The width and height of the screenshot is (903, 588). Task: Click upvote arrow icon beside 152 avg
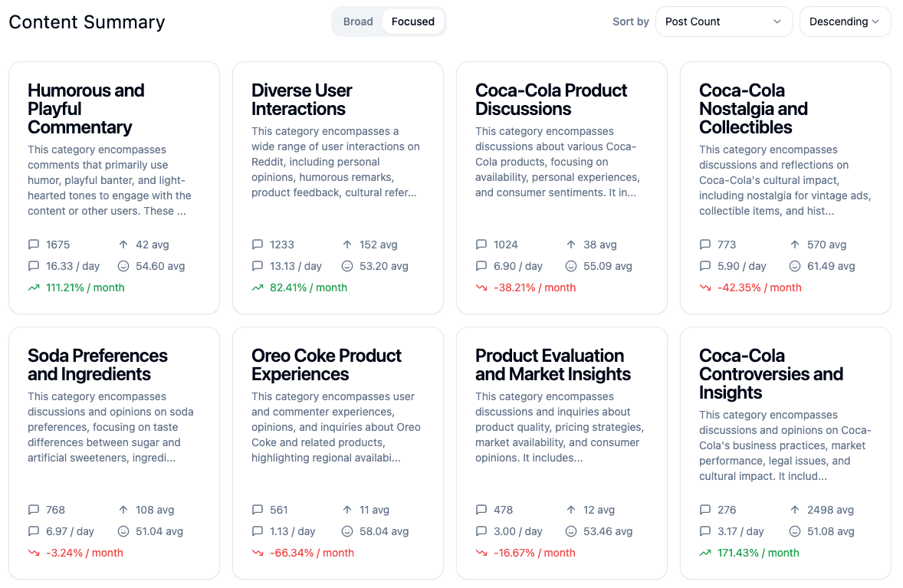pos(347,245)
